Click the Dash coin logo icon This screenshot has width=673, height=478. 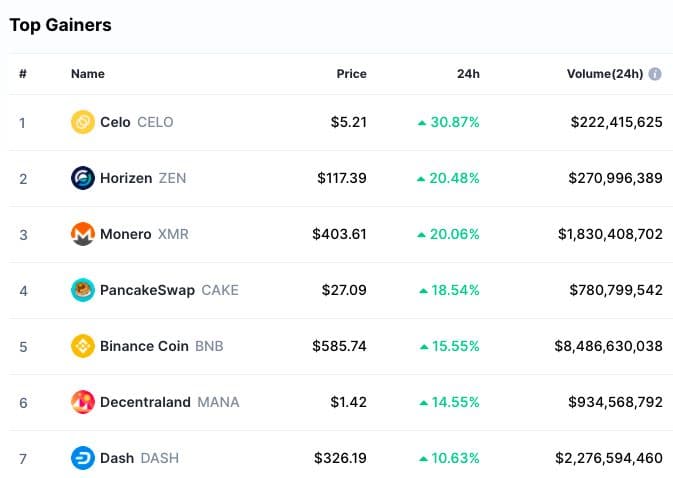tap(83, 458)
